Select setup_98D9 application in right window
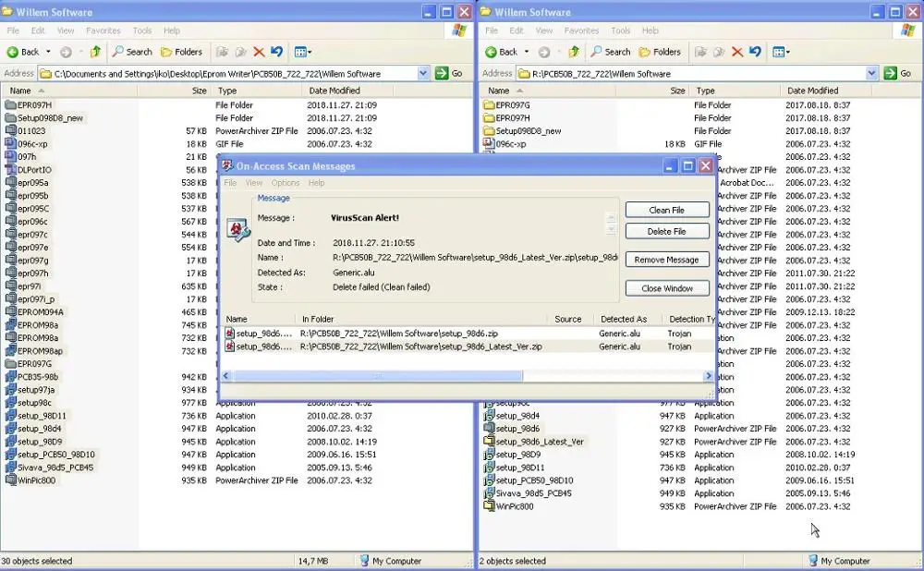Screen dimensions: 924x571 pos(512,455)
